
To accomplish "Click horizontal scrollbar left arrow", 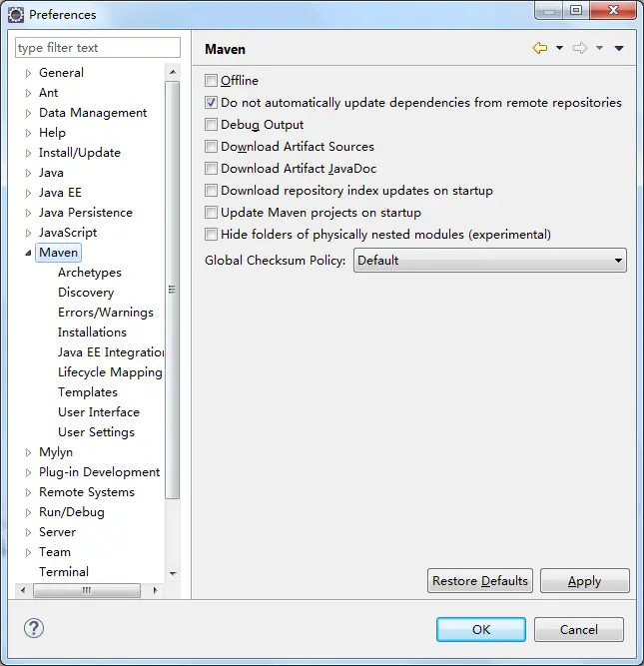I will 23,590.
